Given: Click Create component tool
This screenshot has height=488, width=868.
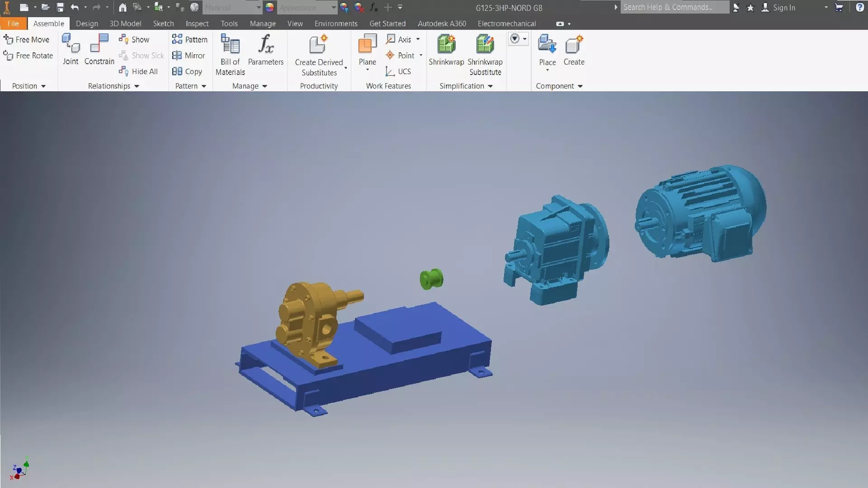Looking at the screenshot, I should (574, 50).
